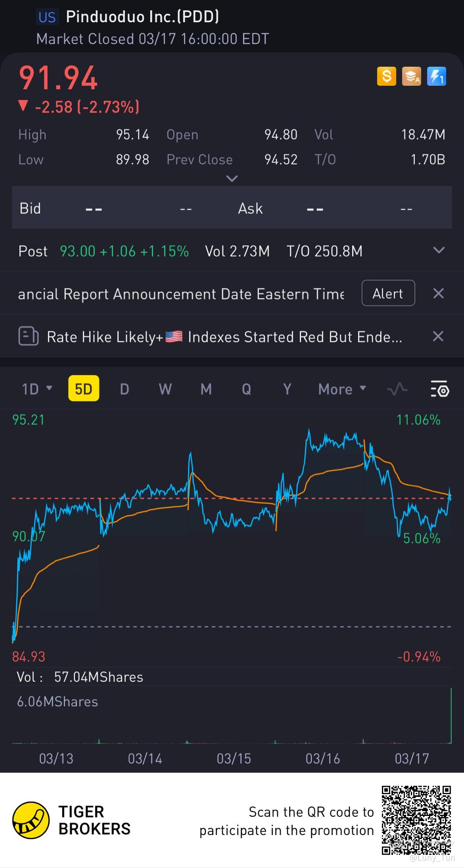Tap the 95.21 chart top price label
The height and width of the screenshot is (868, 464).
tap(28, 420)
